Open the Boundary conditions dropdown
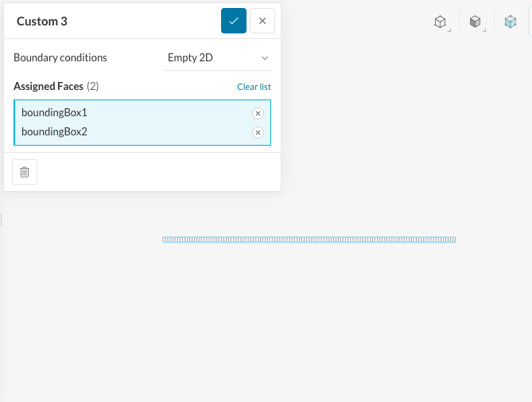The height and width of the screenshot is (402, 532). point(216,58)
